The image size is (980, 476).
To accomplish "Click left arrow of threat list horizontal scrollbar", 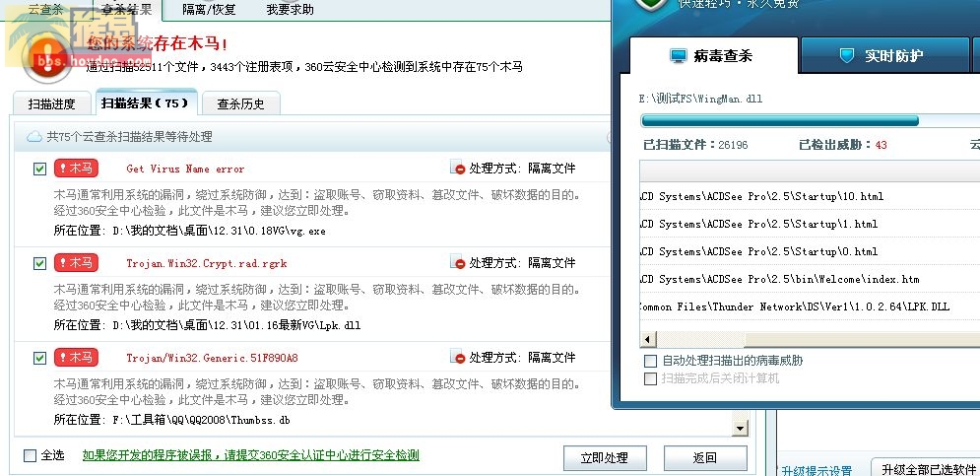I will click(647, 340).
